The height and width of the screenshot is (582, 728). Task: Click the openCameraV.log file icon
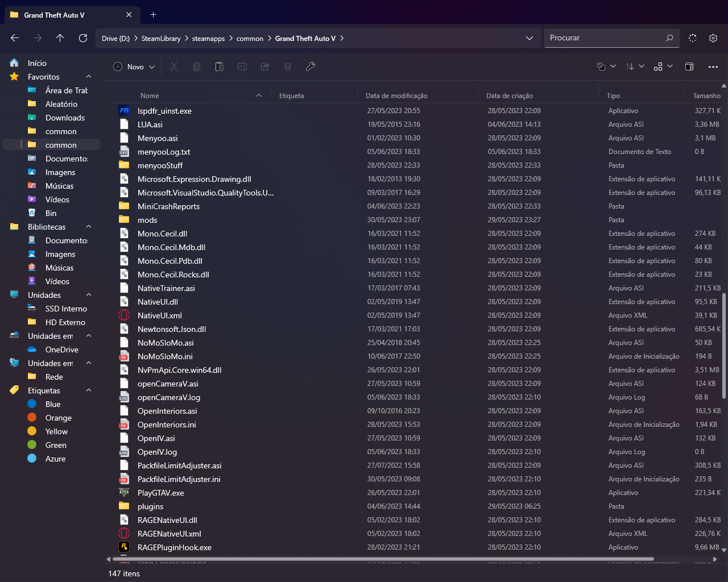tap(124, 397)
